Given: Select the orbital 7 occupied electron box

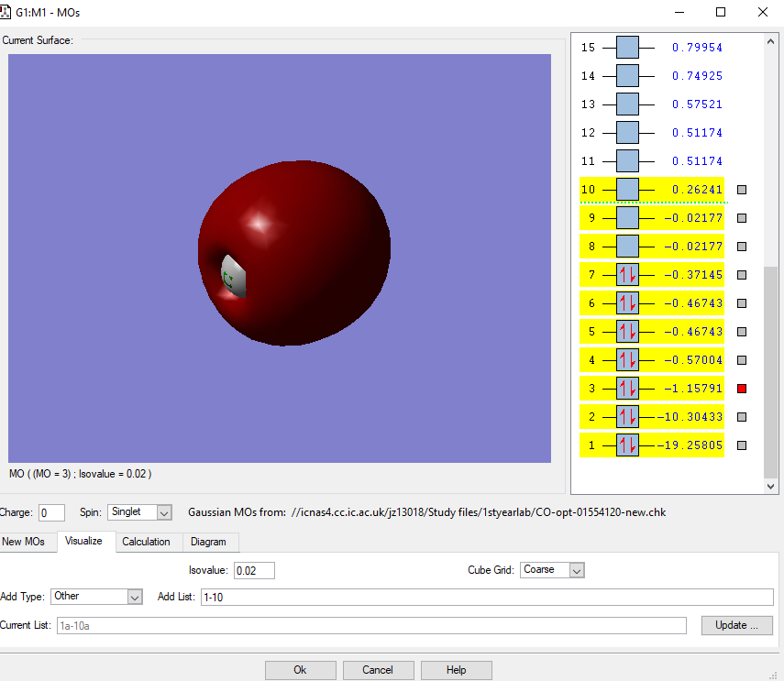Looking at the screenshot, I should (627, 275).
